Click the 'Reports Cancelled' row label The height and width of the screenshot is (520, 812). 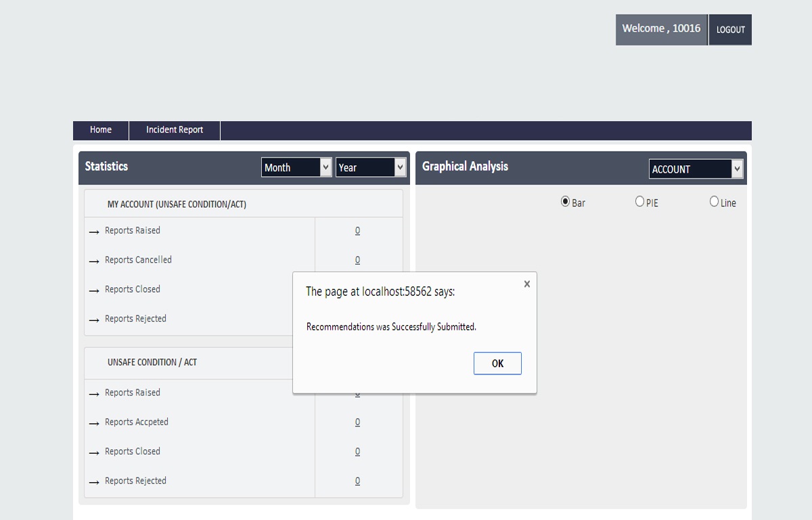(138, 260)
